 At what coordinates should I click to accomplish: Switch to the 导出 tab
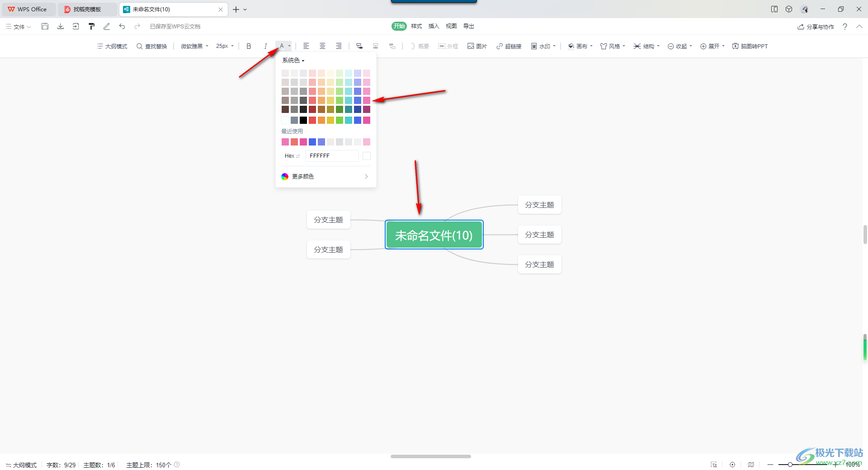[468, 26]
